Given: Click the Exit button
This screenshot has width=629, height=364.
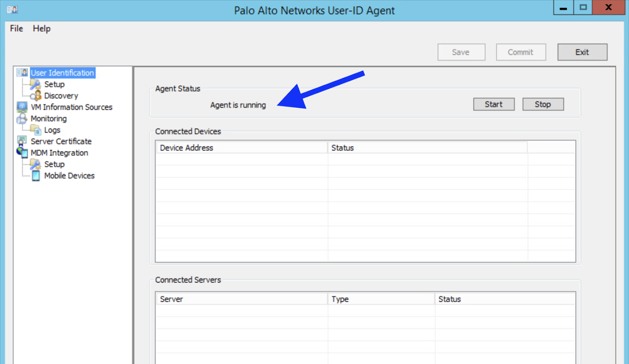Looking at the screenshot, I should [x=582, y=52].
